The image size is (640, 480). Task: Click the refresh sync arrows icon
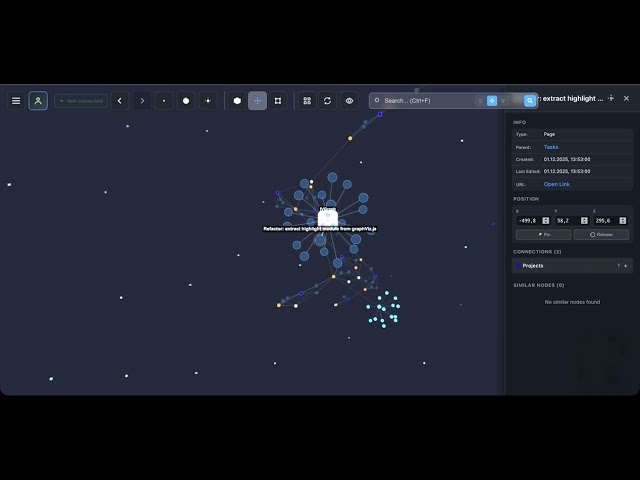(x=327, y=101)
